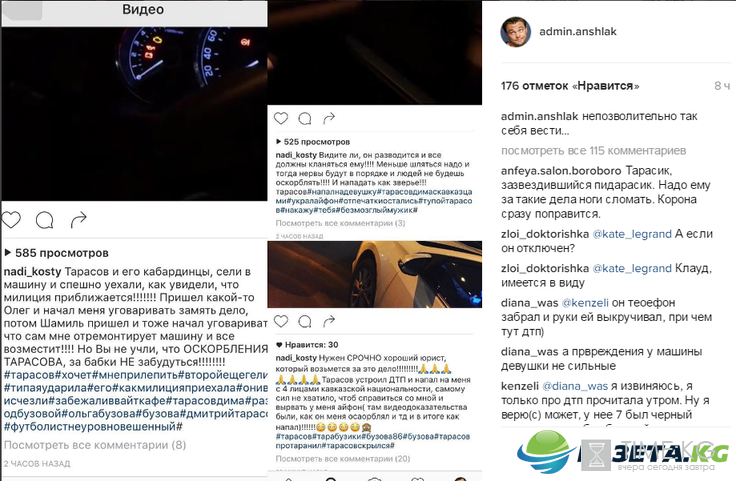Share the white car photo post
The width and height of the screenshot is (736, 481).
tap(329, 321)
